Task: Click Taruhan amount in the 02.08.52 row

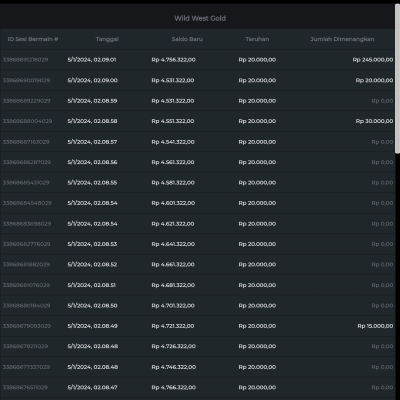Action: point(257,264)
